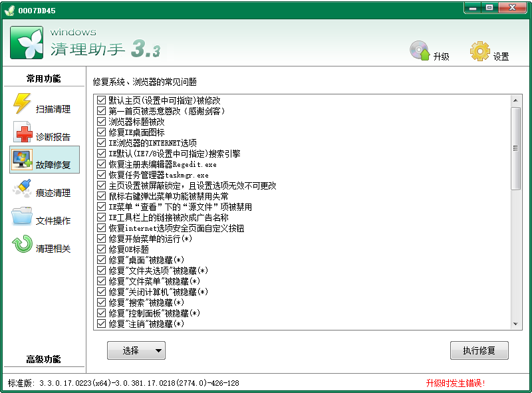The width and height of the screenshot is (532, 393).
Task: Toggle 恢复任务管理器taskmgr.exe checkbox
Action: point(101,175)
